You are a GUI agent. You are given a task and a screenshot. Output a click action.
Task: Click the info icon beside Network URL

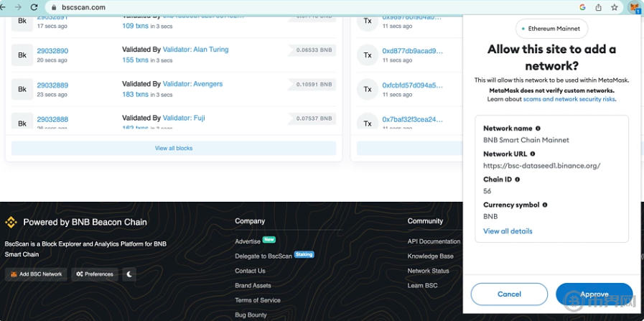click(x=533, y=154)
